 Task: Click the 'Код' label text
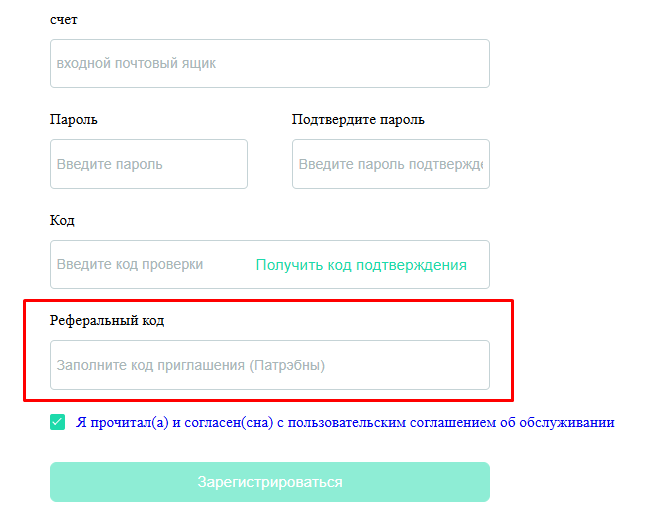pyautogui.click(x=62, y=220)
